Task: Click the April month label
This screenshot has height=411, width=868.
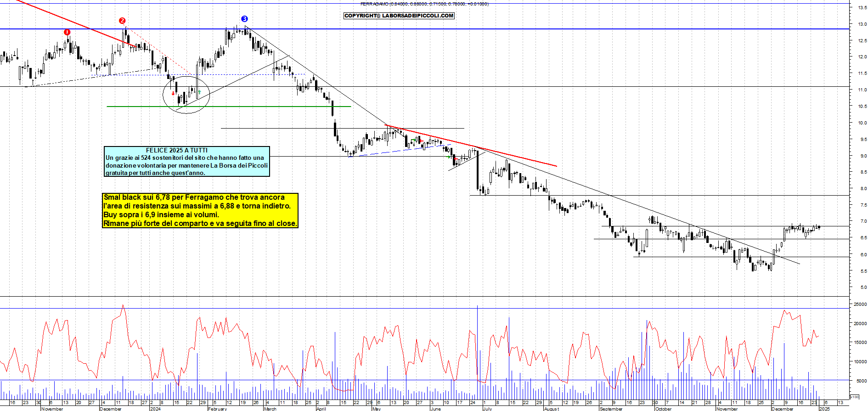Action: pyautogui.click(x=321, y=409)
